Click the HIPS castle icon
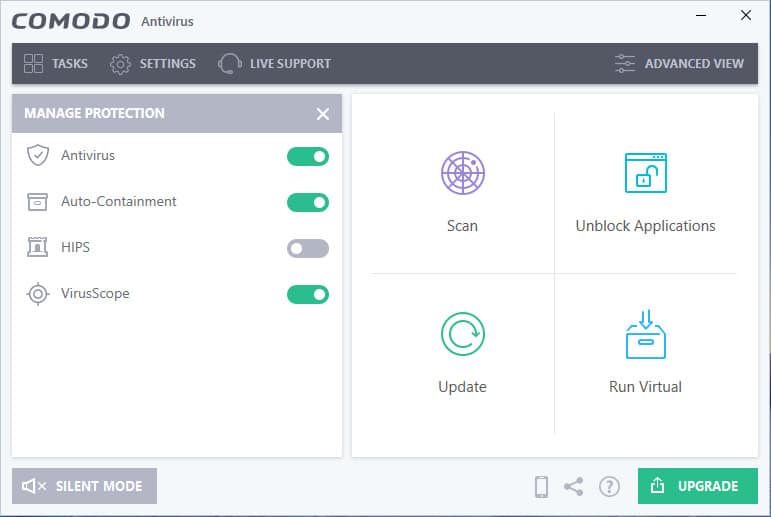771x517 pixels. pos(37,247)
